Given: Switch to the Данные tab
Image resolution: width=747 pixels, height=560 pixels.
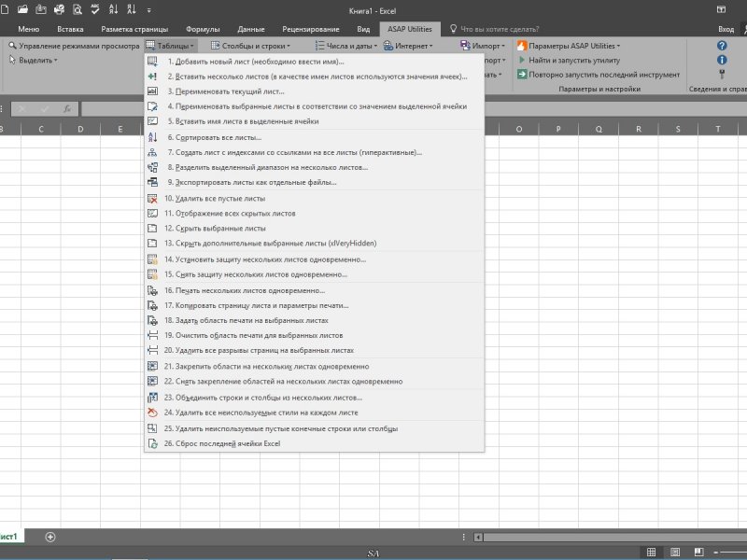Looking at the screenshot, I should click(x=251, y=29).
